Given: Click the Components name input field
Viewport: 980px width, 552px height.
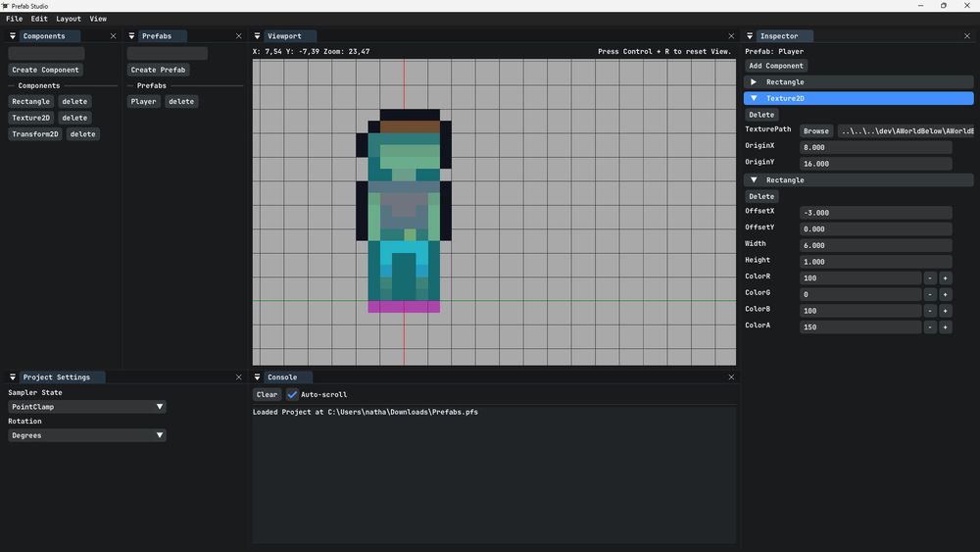Looking at the screenshot, I should click(x=46, y=53).
